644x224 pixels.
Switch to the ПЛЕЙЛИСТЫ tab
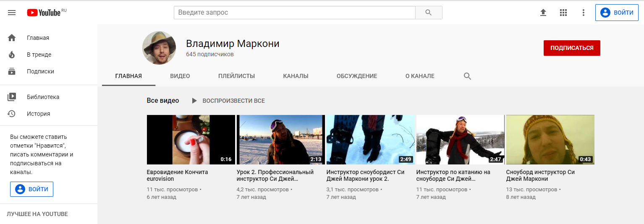click(236, 76)
